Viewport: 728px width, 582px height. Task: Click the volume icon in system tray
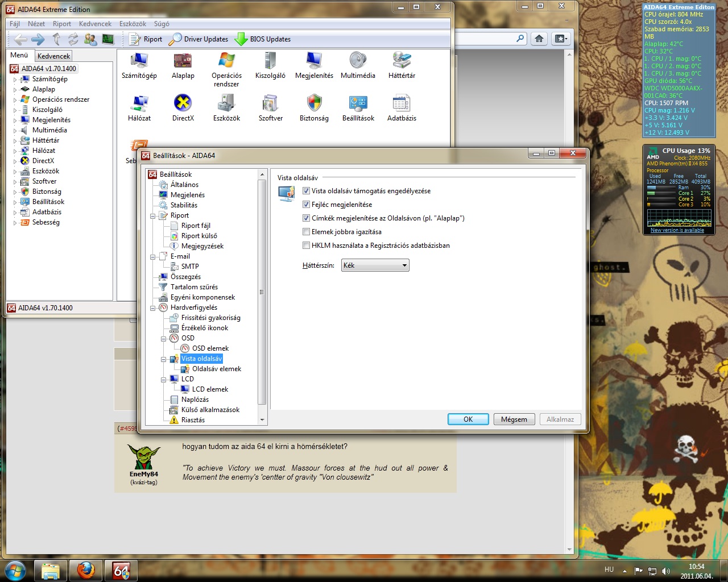click(x=666, y=571)
